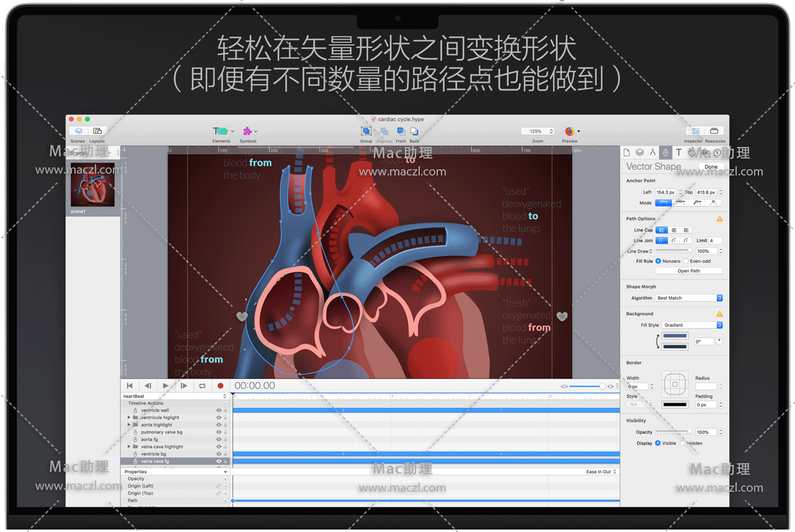Click the Open Path button

pyautogui.click(x=688, y=271)
